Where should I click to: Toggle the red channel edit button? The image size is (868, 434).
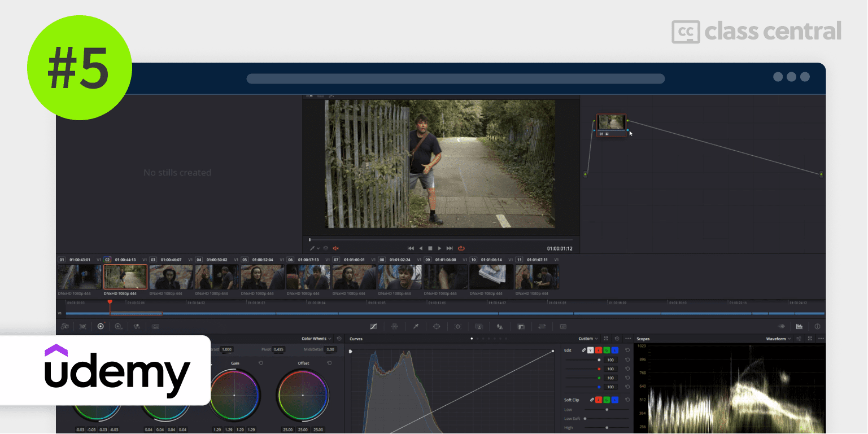tap(599, 350)
